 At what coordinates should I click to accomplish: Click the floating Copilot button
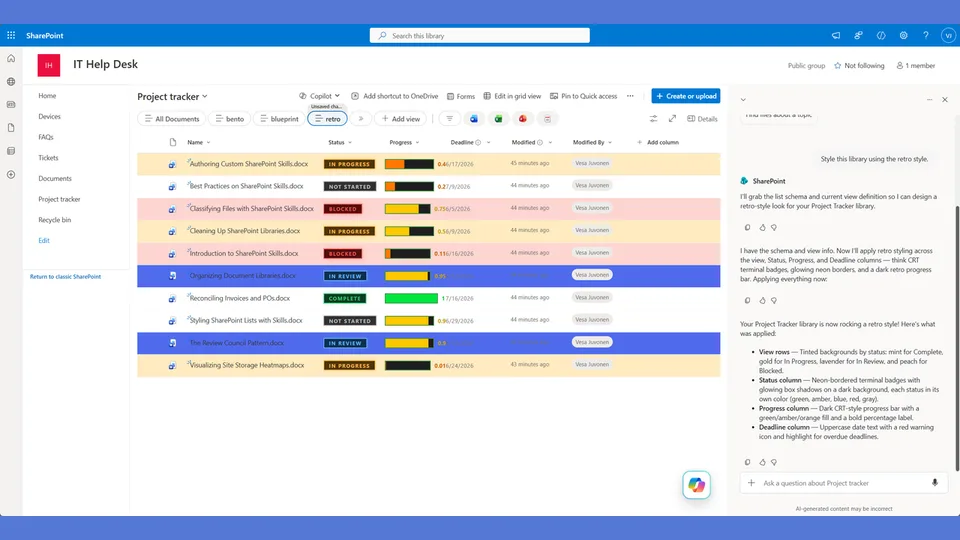pyautogui.click(x=697, y=485)
